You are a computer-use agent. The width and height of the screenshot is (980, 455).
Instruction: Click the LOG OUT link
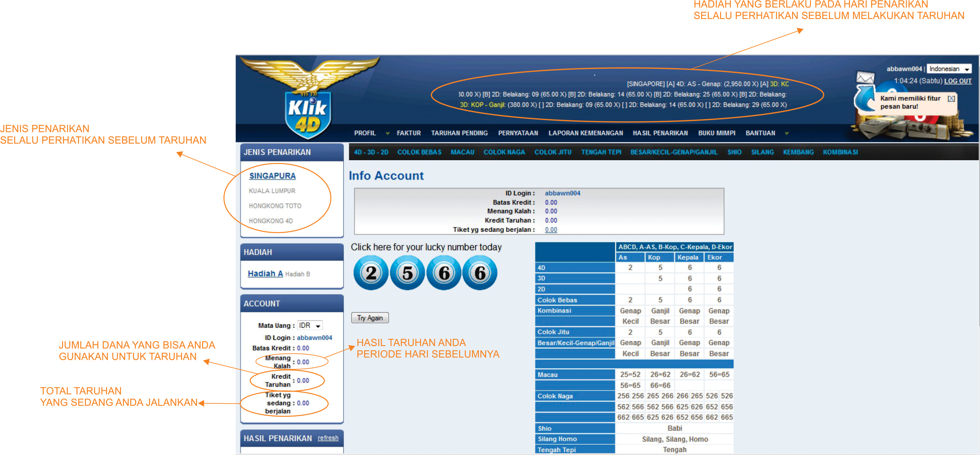(x=958, y=81)
